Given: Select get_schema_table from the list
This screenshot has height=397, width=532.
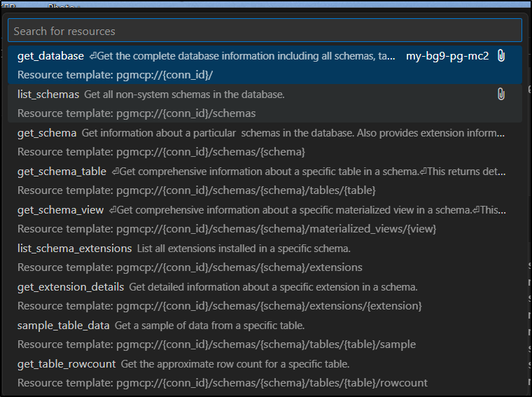Looking at the screenshot, I should (x=62, y=172).
